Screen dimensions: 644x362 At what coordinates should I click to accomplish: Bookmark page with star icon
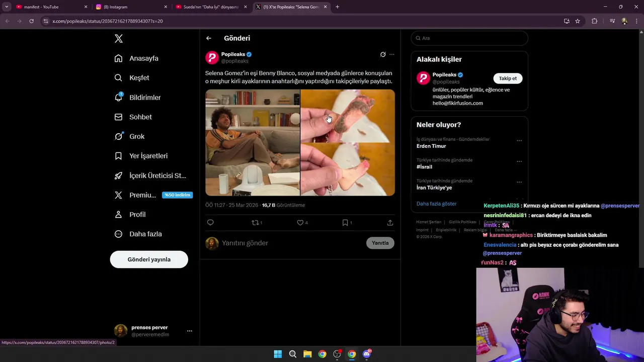point(578,21)
